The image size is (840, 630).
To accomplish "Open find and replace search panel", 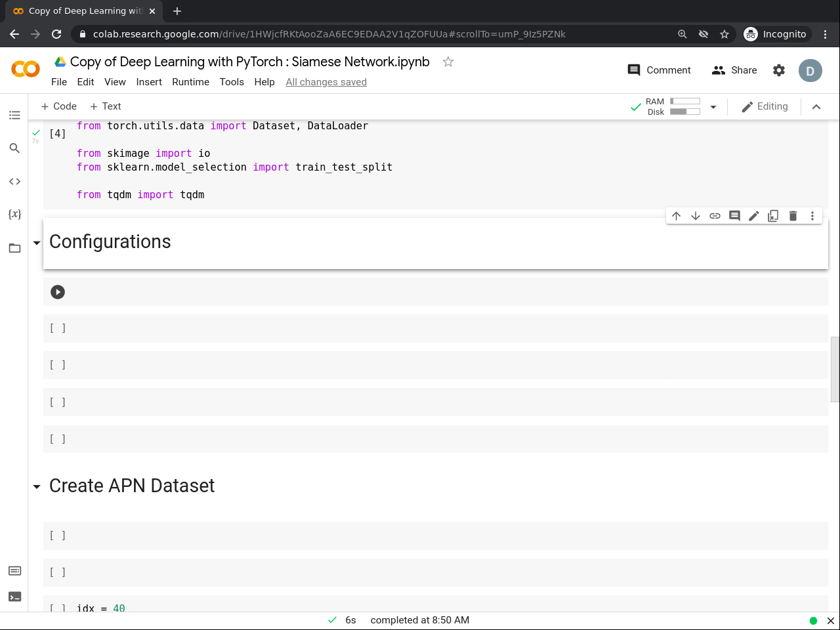I will tap(14, 148).
